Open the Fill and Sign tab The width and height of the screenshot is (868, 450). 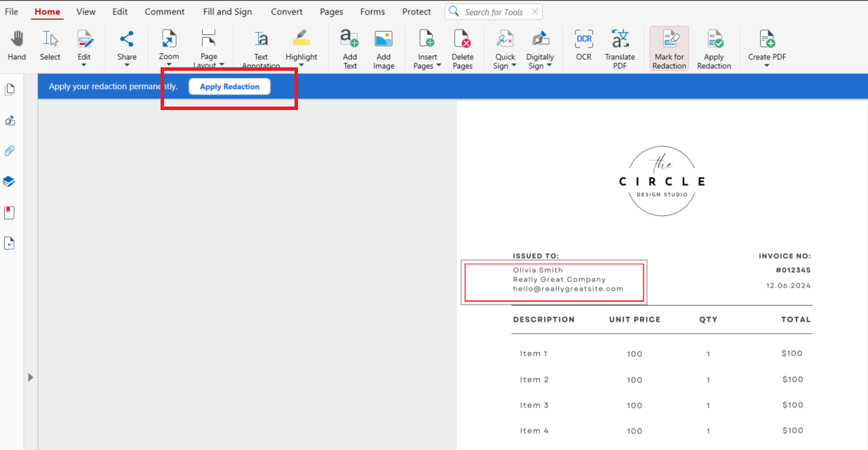point(227,11)
